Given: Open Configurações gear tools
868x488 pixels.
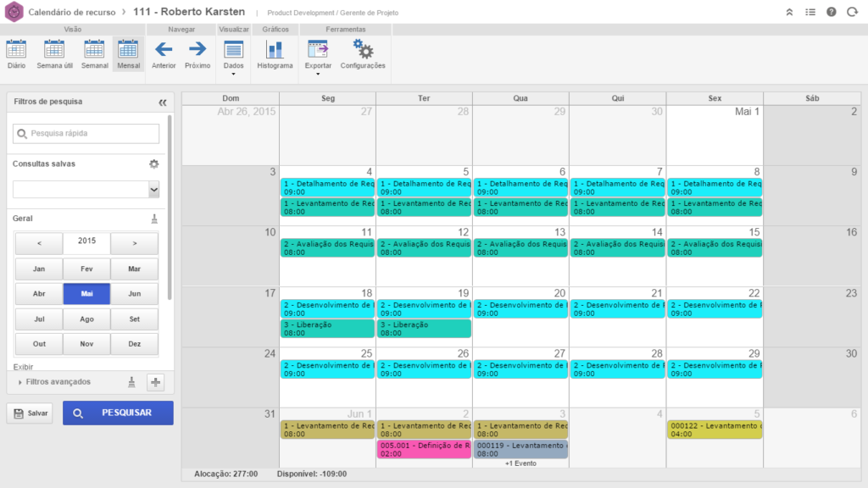Looking at the screenshot, I should pos(363,54).
